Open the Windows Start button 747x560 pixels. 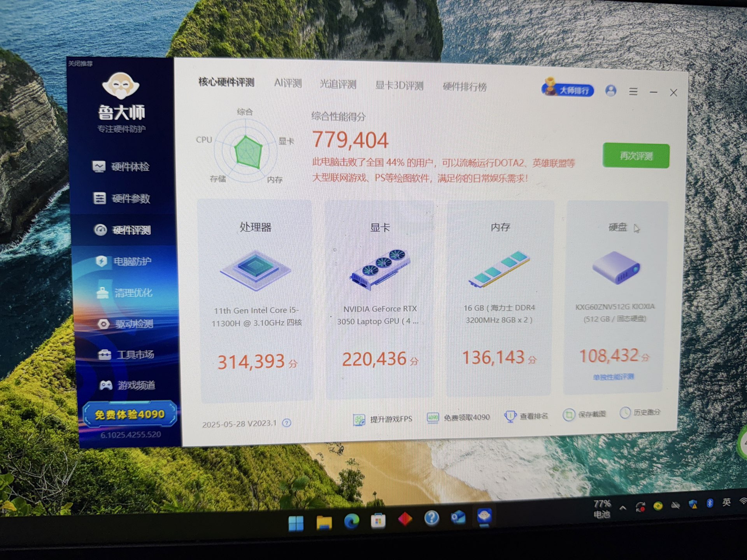click(296, 524)
